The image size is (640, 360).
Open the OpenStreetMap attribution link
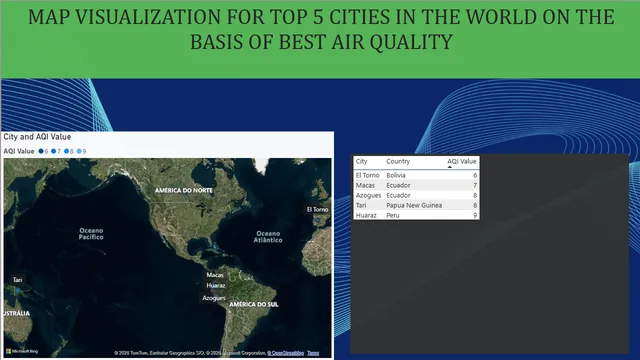click(x=285, y=353)
